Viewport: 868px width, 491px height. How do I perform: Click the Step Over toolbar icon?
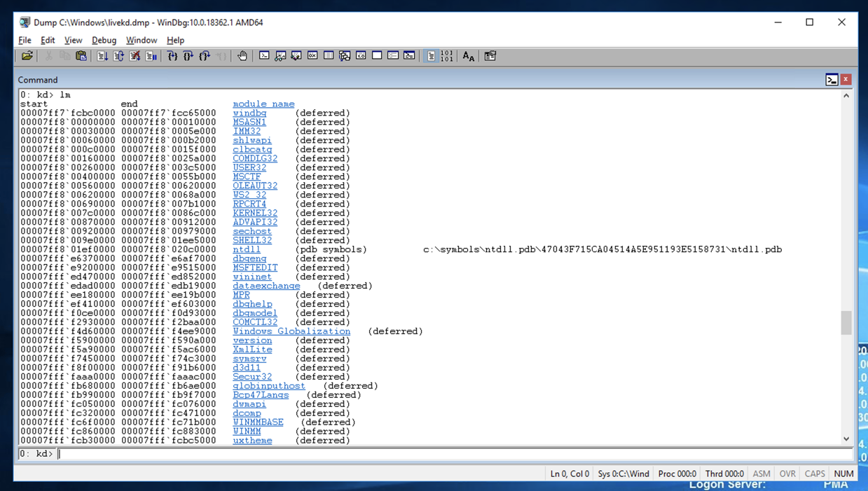(188, 56)
